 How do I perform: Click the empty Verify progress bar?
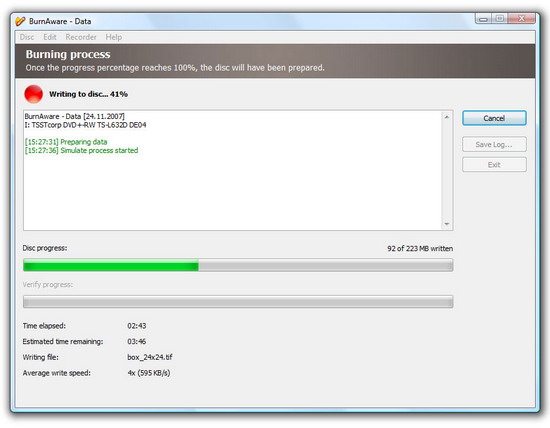coord(238,302)
